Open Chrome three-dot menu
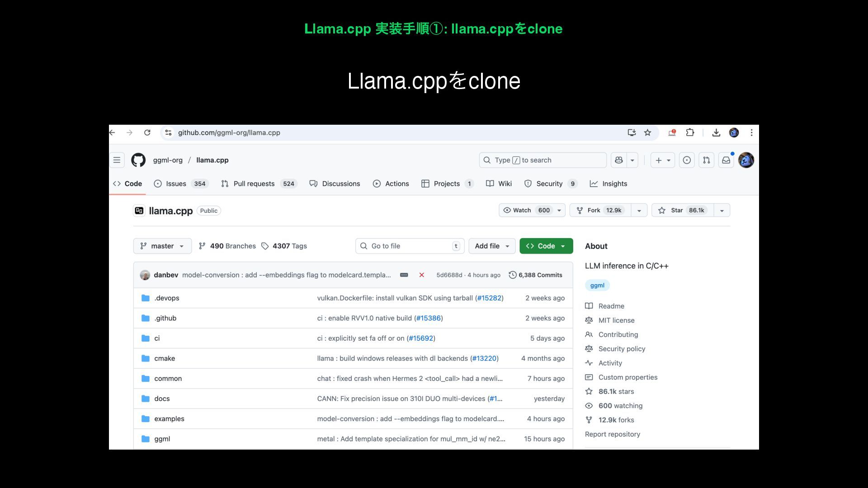 pos(751,132)
